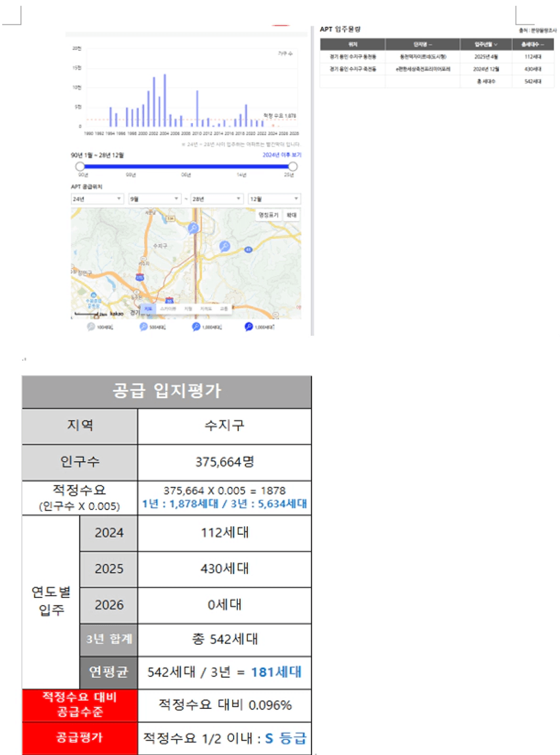Click the 명칭표기 button on the map
The height and width of the screenshot is (755, 560).
(269, 215)
